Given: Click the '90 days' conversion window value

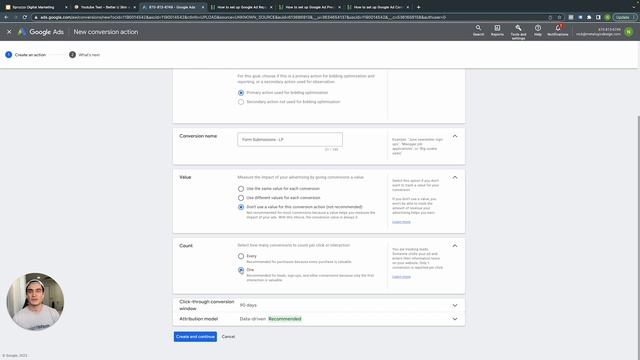Looking at the screenshot, I should [248, 305].
